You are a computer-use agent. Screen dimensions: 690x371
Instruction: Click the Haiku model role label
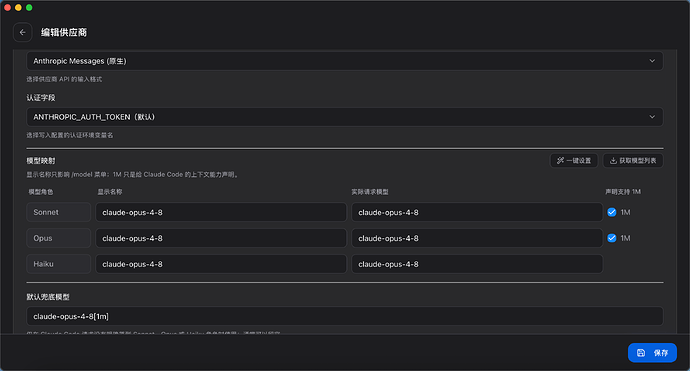(x=59, y=264)
